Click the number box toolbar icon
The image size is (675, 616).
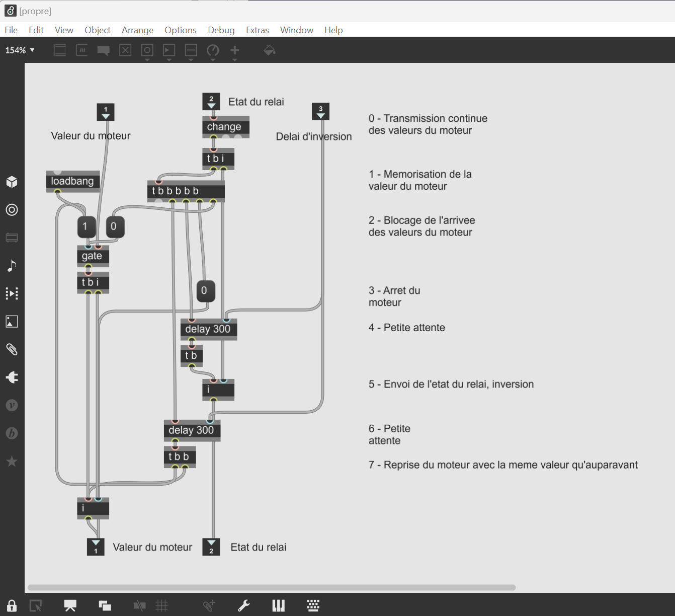169,50
